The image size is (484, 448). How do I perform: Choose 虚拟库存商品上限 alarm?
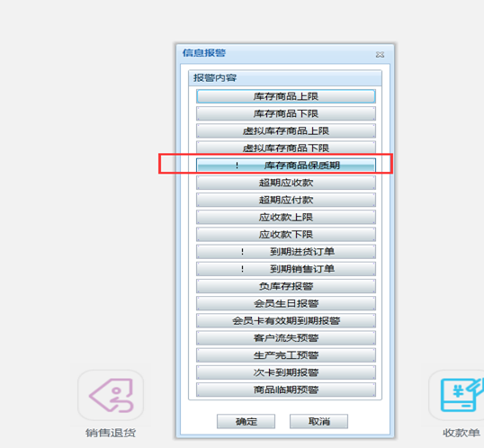[286, 131]
